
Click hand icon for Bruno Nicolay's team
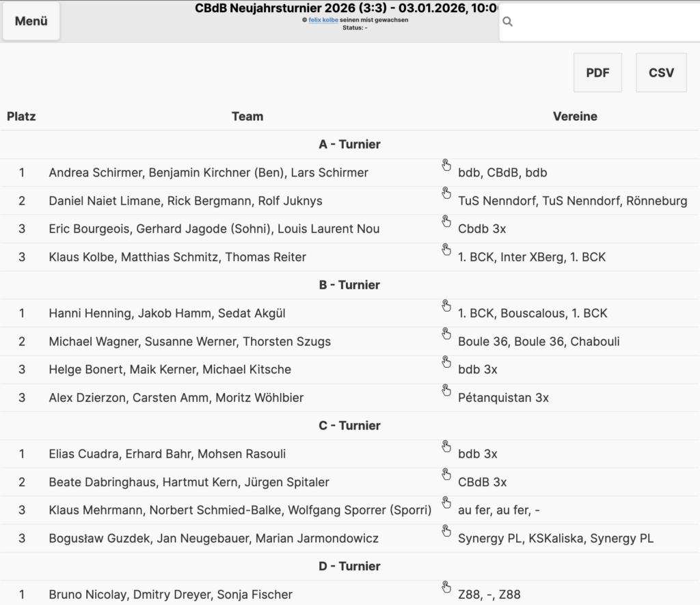pyautogui.click(x=446, y=587)
